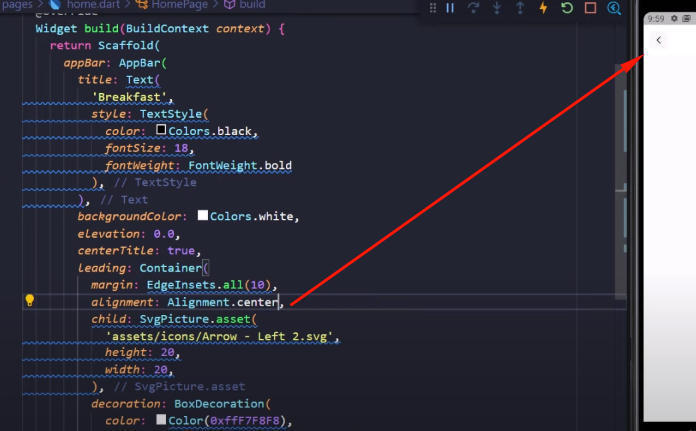Trigger Flutter Hot Reload lightning icon

click(543, 8)
